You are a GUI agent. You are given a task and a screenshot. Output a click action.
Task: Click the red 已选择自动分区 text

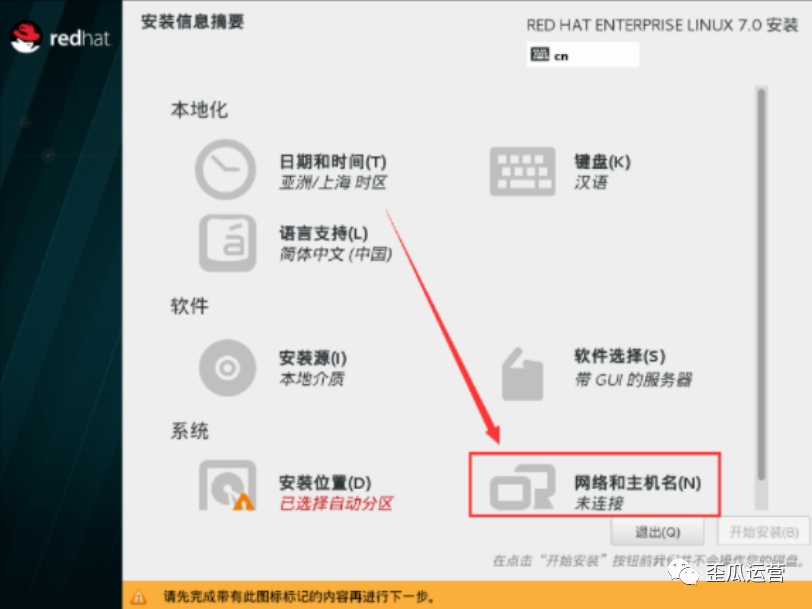click(336, 503)
